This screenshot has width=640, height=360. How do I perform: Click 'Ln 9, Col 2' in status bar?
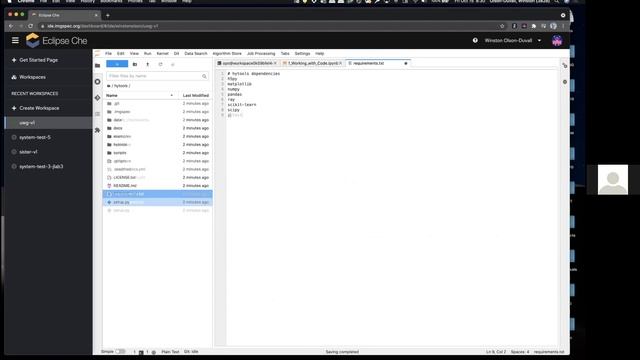496,351
